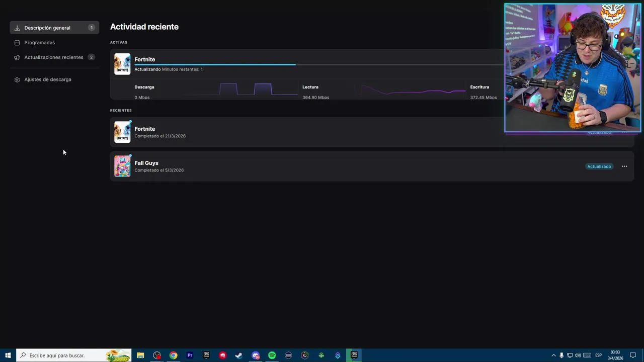Image resolution: width=644 pixels, height=362 pixels.
Task: Click the download icon beside Descripción general
Action: click(x=17, y=28)
